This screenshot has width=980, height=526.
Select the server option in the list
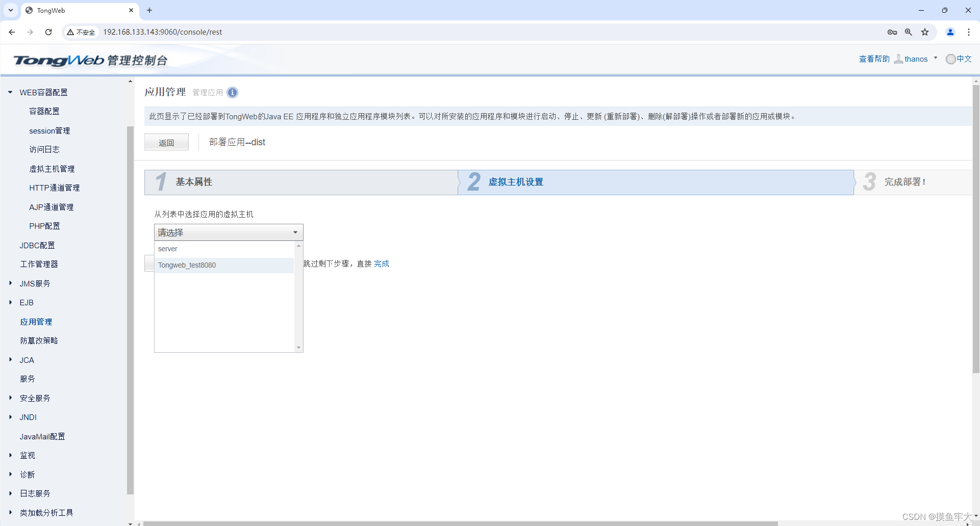click(x=224, y=249)
